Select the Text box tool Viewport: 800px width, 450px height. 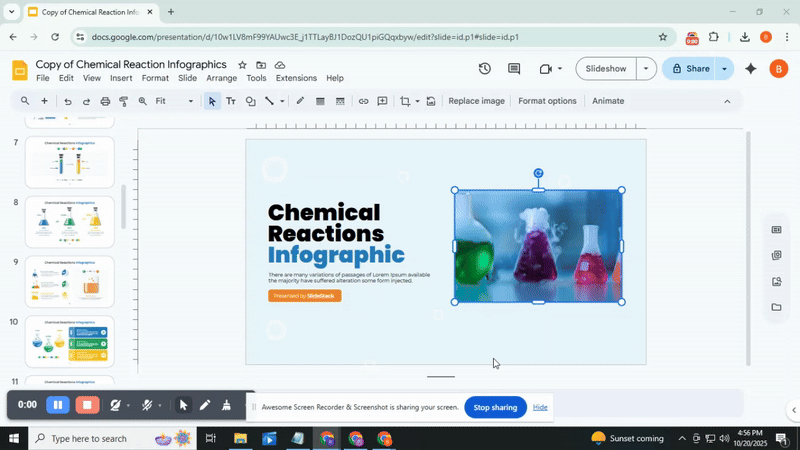(x=231, y=101)
